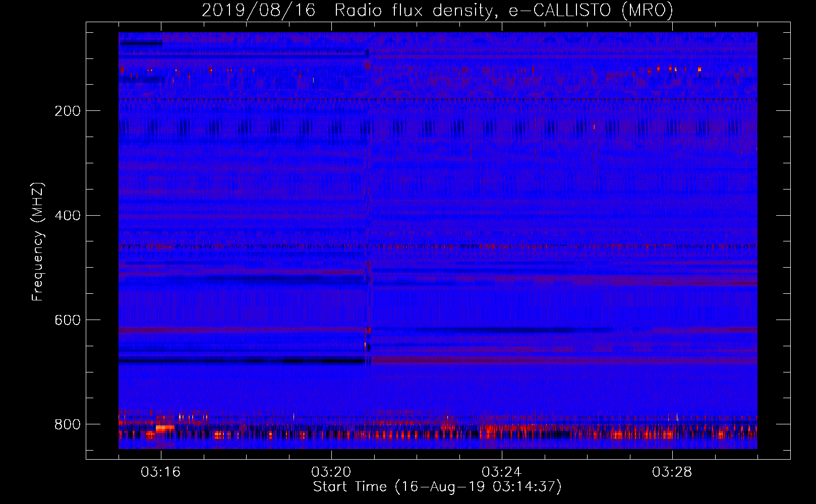Click the plot title '2019/08/16 Radio flux density'

click(437, 10)
